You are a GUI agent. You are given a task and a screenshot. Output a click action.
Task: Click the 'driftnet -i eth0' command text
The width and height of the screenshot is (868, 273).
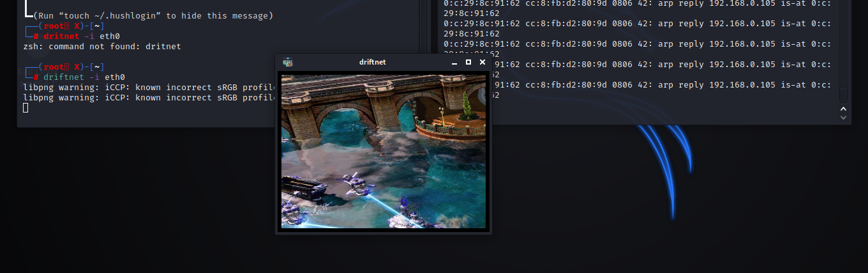84,77
